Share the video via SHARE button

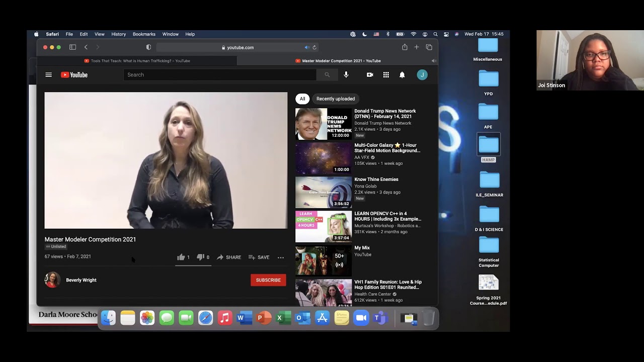pyautogui.click(x=229, y=257)
